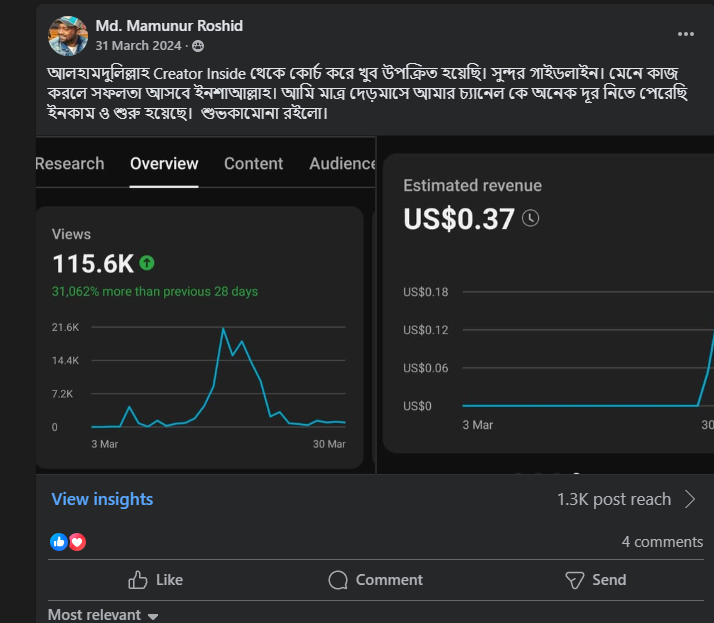
Task: Click green up-arrow beside 115.6K views
Action: 147,263
